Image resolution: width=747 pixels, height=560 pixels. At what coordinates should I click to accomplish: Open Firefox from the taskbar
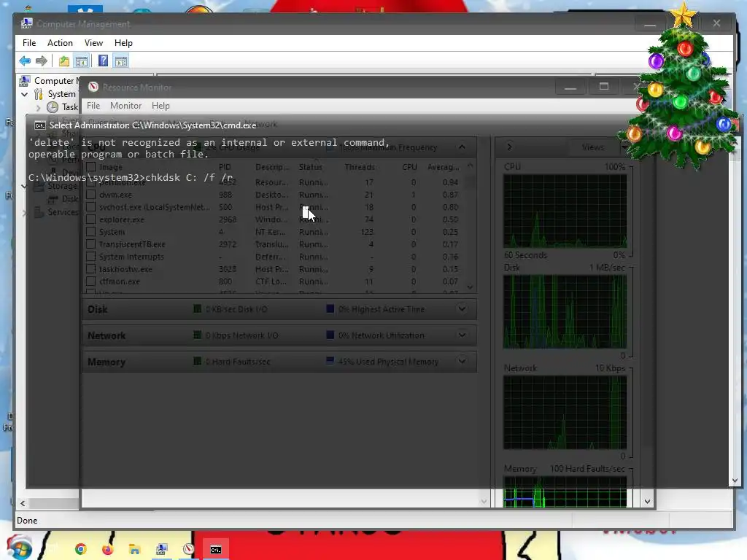click(108, 549)
